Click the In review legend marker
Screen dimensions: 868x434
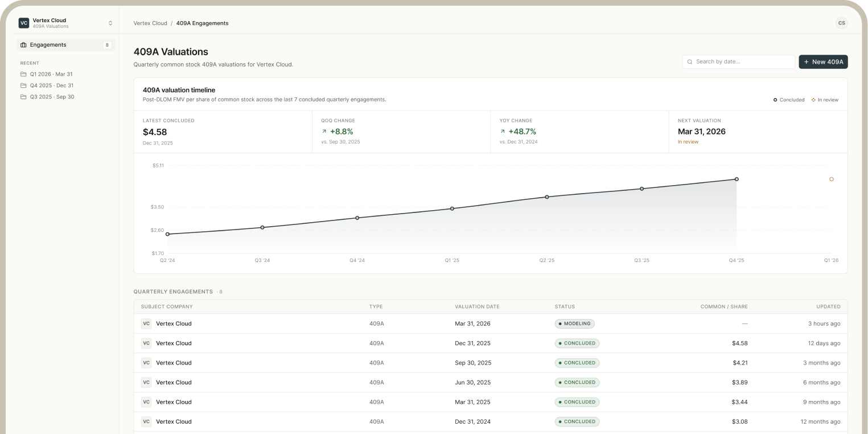tap(813, 100)
